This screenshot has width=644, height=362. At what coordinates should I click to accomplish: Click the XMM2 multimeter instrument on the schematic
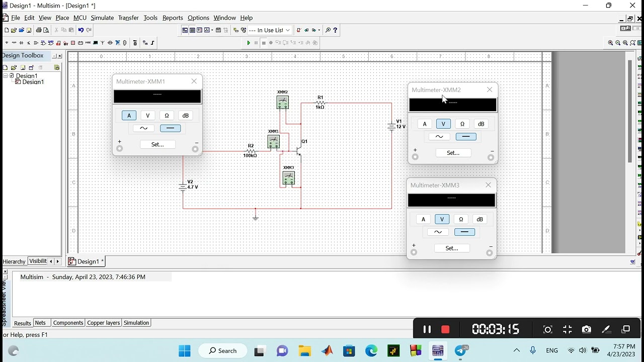pos(283,102)
